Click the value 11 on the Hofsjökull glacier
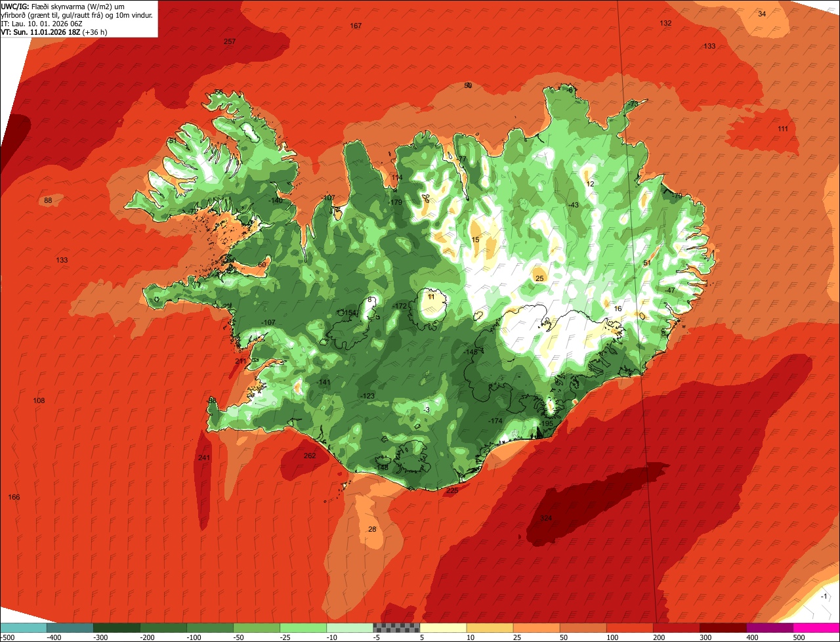Screen dimensions: 840x642 [431, 297]
